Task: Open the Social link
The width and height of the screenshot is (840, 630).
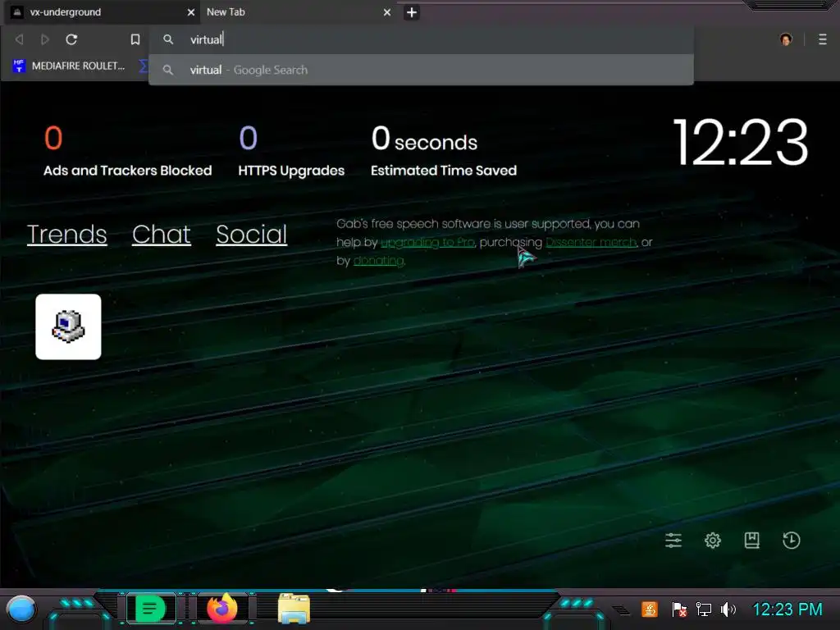Action: (251, 234)
